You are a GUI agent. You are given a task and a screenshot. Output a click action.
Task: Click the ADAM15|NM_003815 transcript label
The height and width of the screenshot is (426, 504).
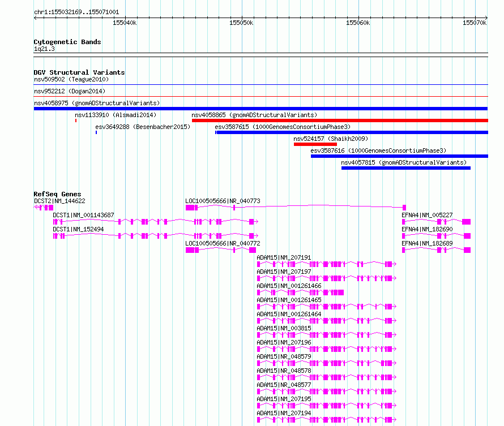(284, 328)
